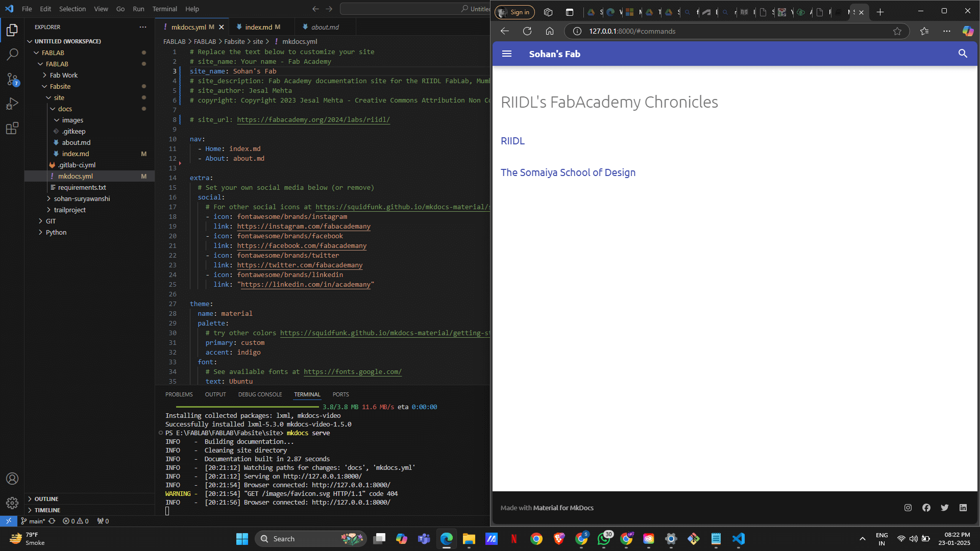Open the Explorer view in activity bar
Image resolution: width=980 pixels, height=551 pixels.
click(x=12, y=31)
